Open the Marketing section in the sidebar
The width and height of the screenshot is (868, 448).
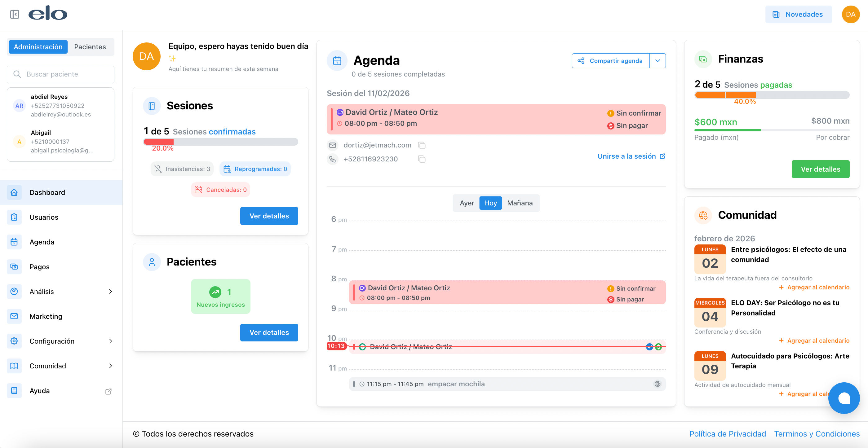click(46, 316)
